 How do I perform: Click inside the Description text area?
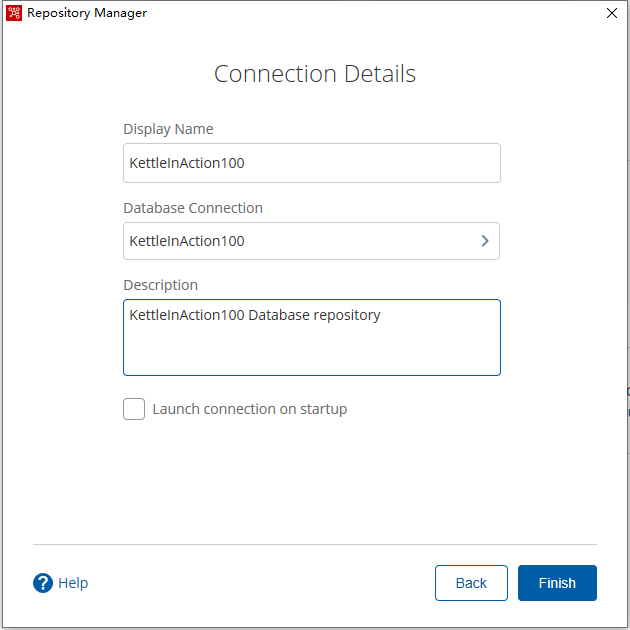312,338
